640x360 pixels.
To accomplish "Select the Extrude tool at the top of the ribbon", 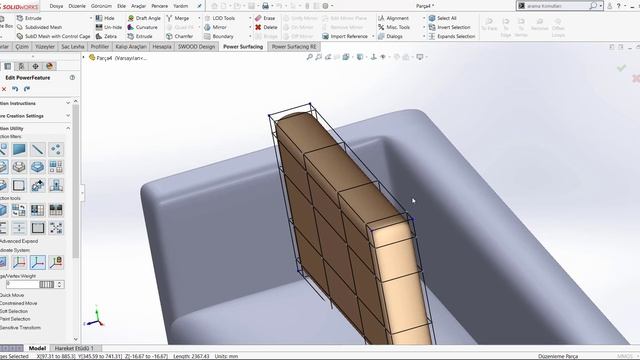I will (x=29, y=18).
